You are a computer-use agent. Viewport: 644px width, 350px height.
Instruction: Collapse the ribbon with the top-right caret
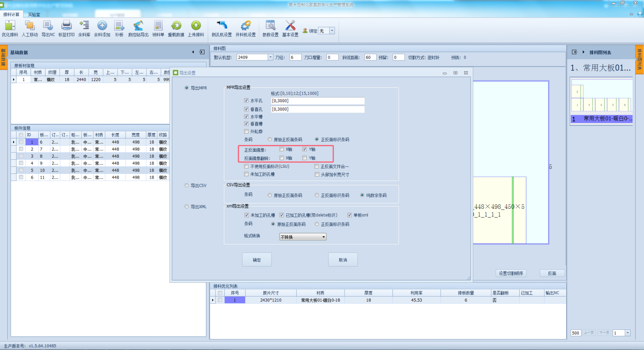tap(631, 14)
